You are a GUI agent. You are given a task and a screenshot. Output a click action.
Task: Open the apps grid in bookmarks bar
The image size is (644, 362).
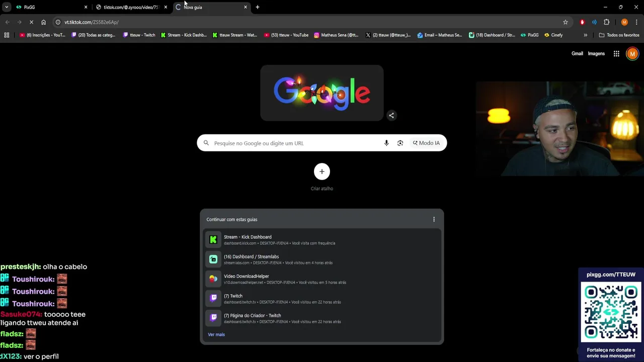tap(7, 35)
